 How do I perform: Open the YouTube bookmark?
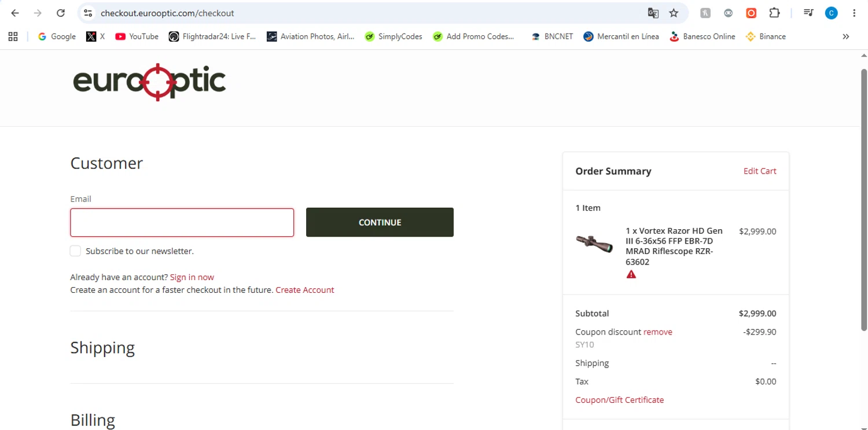(137, 36)
